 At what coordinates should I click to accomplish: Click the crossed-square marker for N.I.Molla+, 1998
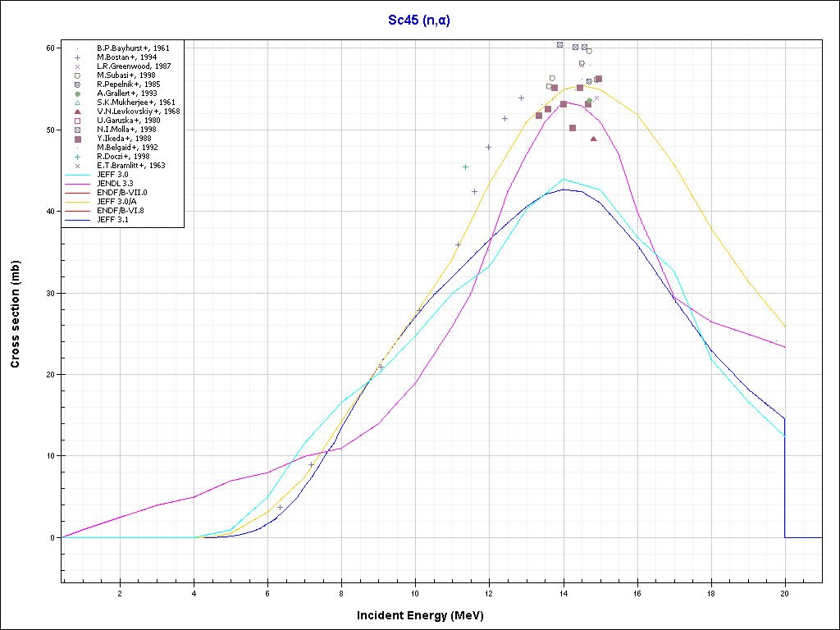(x=77, y=130)
